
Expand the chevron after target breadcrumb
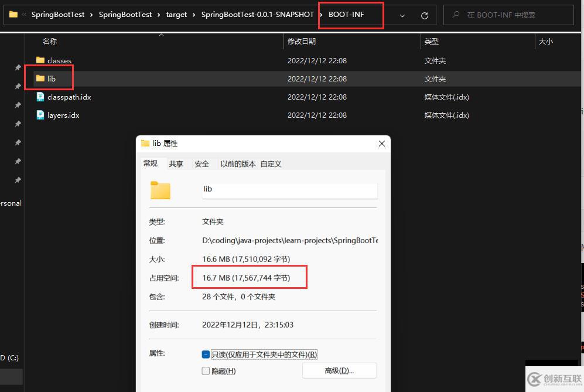pyautogui.click(x=194, y=15)
